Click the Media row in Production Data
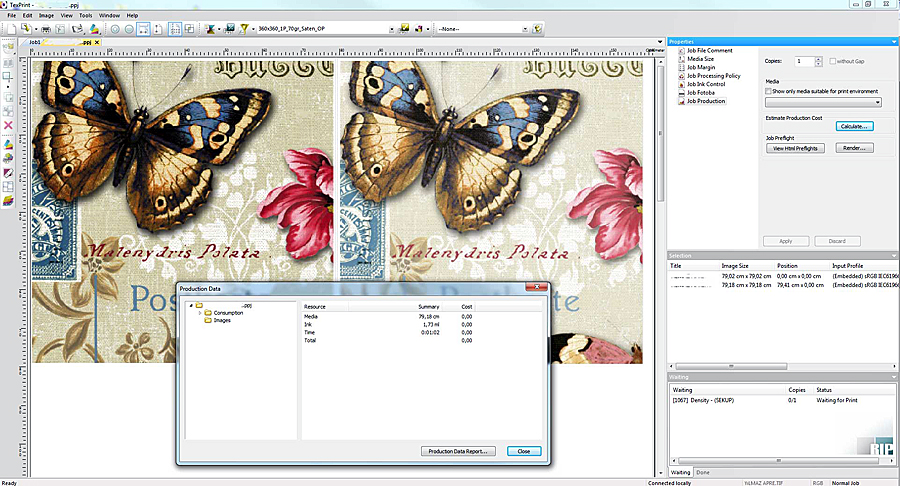 pos(422,317)
